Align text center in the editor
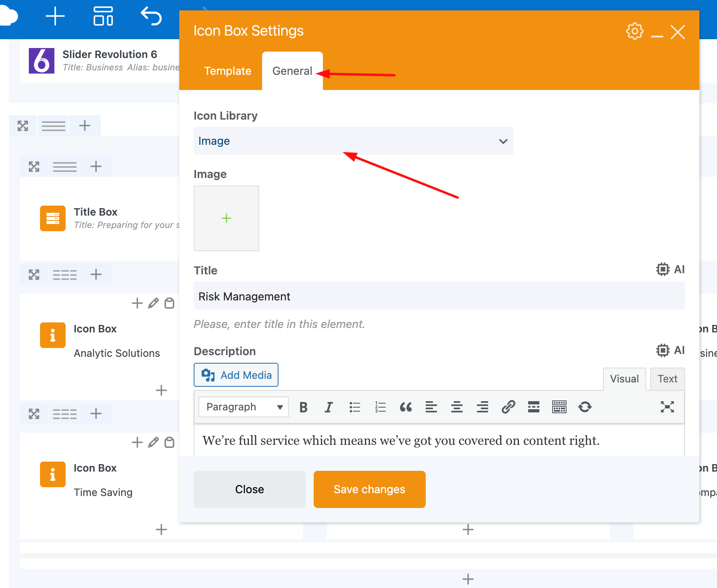The image size is (717, 588). (457, 407)
